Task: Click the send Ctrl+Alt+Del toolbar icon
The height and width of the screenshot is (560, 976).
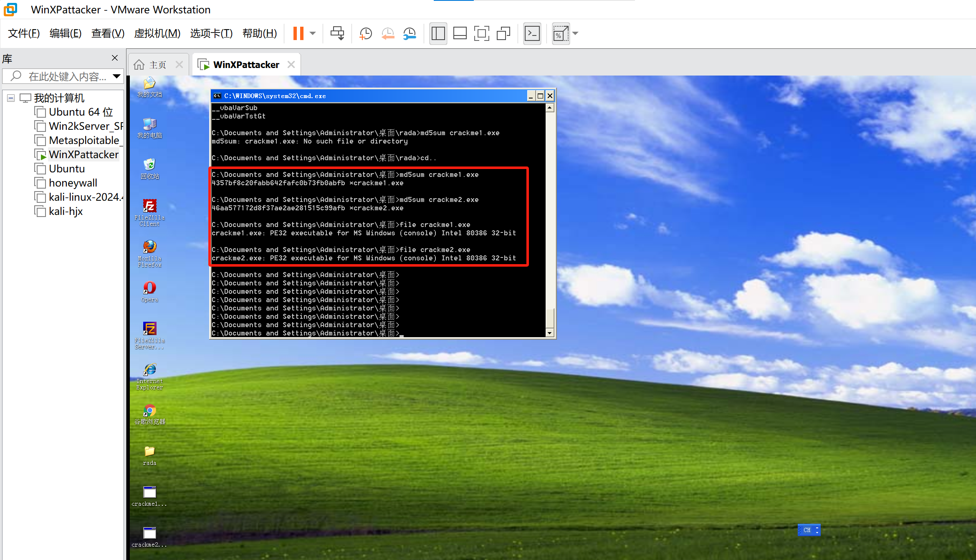Action: pos(337,33)
